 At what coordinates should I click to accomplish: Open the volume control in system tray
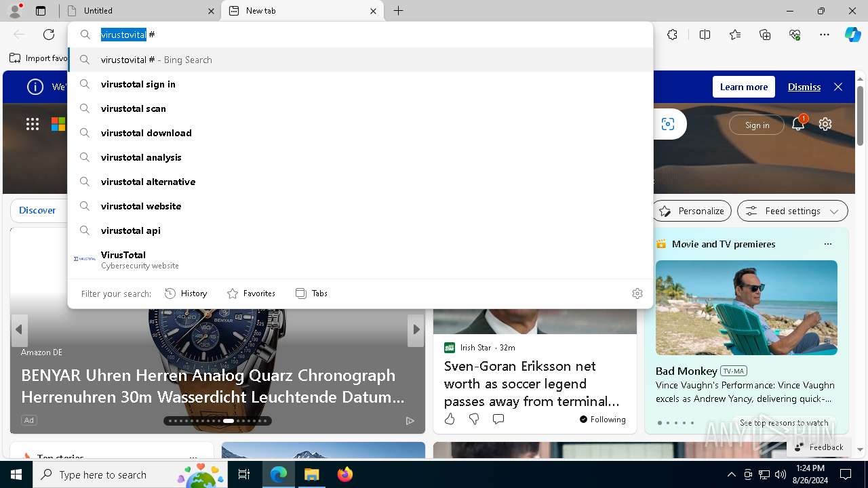point(781,474)
